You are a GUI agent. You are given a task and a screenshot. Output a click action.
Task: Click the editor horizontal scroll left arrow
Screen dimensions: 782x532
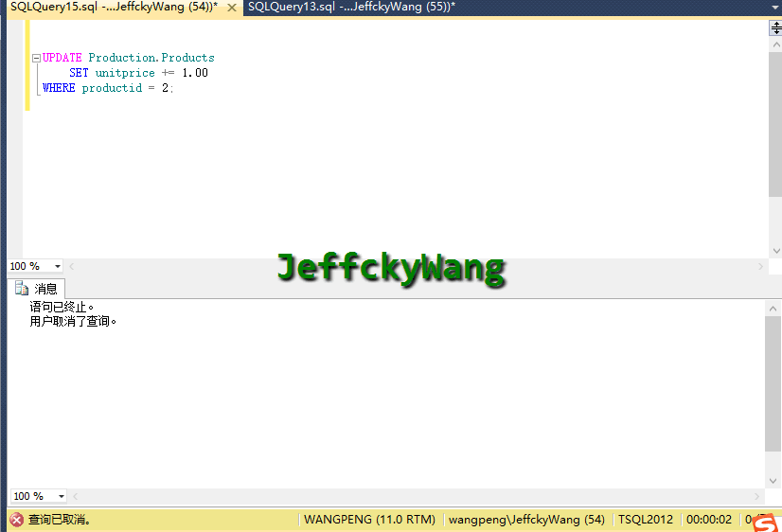coord(72,266)
